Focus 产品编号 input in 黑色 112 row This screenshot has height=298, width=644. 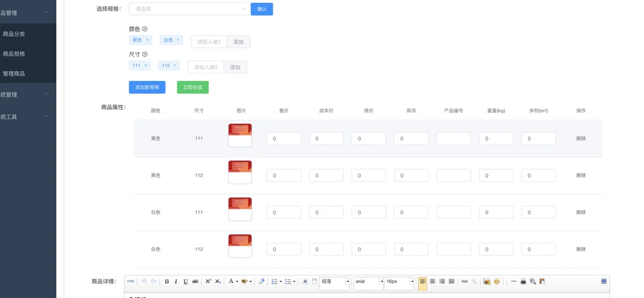453,175
